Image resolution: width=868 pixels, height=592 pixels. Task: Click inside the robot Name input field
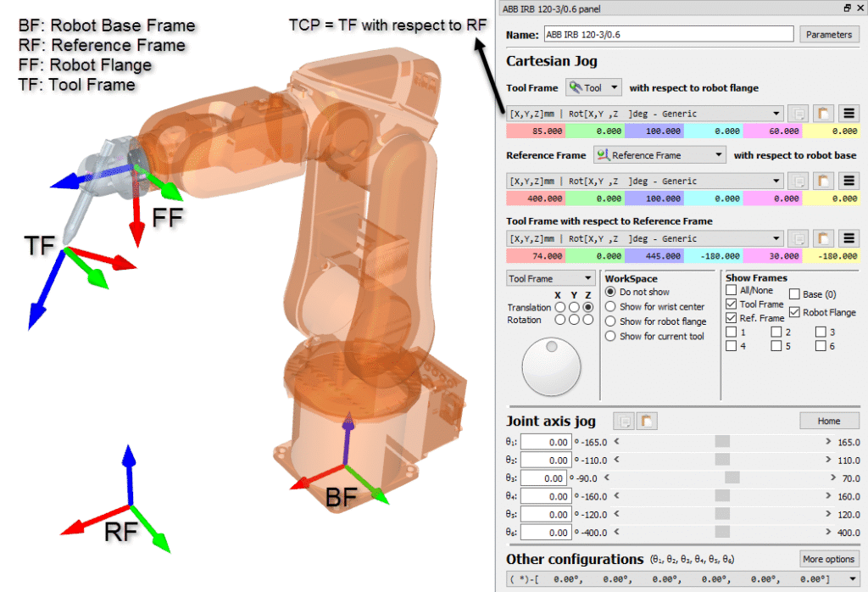coord(670,34)
